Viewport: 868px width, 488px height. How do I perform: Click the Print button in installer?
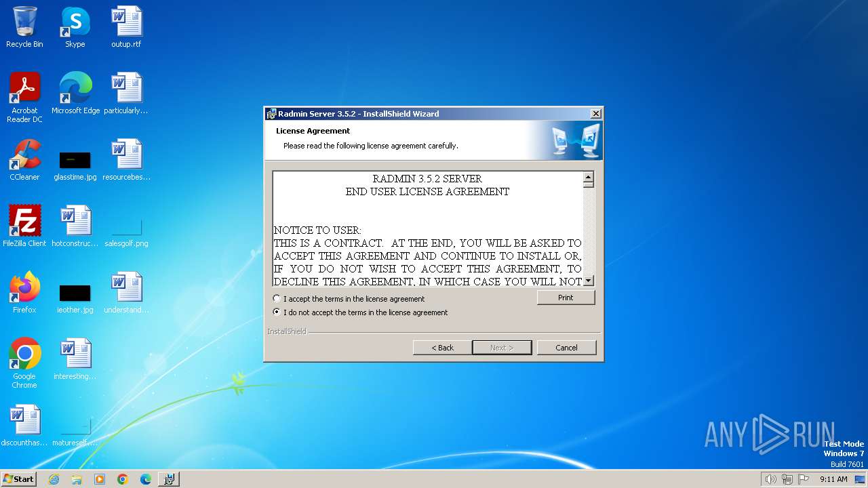[x=566, y=298]
